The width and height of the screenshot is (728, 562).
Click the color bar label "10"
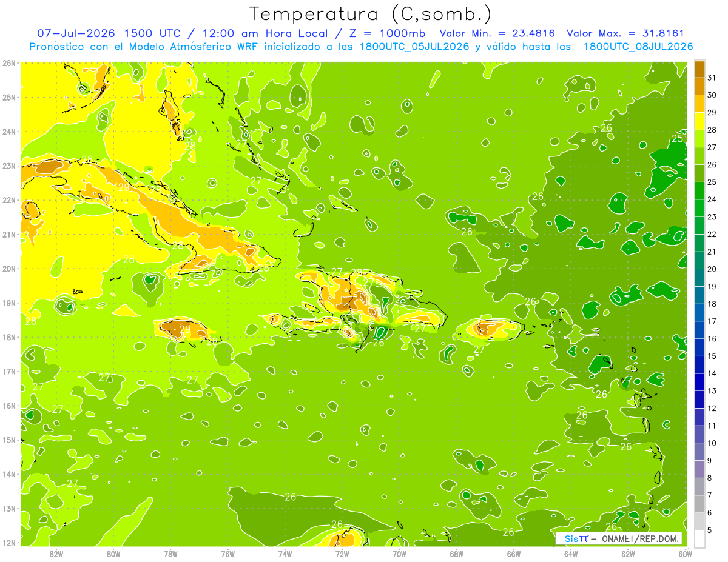(x=712, y=443)
